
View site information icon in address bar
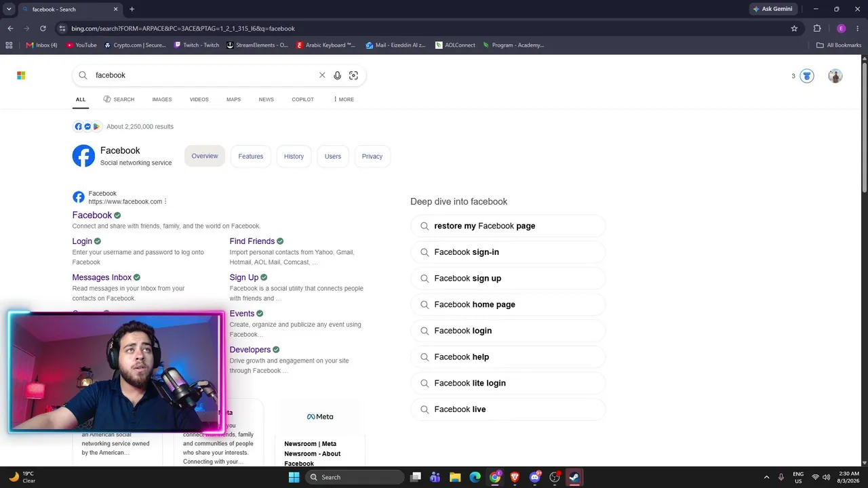pos(62,28)
